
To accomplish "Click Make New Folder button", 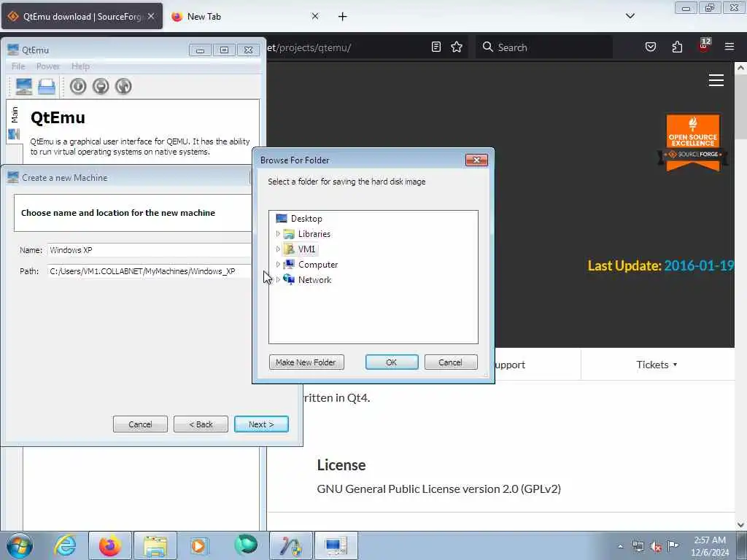I will pyautogui.click(x=306, y=362).
